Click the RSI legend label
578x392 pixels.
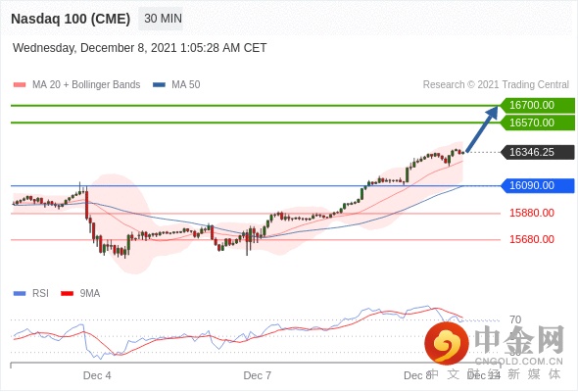click(x=40, y=294)
